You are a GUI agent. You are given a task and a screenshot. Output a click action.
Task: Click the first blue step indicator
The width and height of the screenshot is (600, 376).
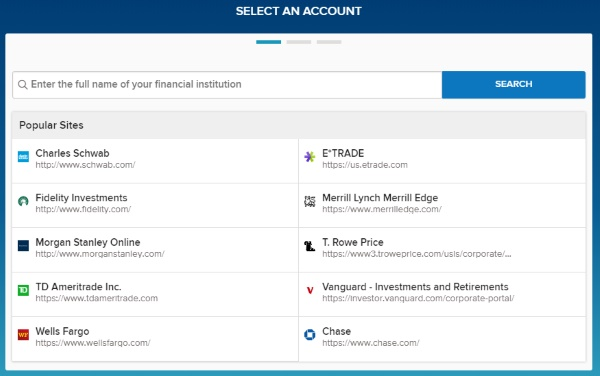point(268,42)
